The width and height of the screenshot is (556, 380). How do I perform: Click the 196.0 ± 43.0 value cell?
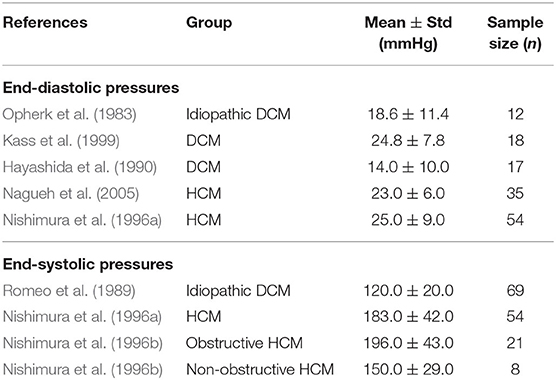click(x=408, y=343)
